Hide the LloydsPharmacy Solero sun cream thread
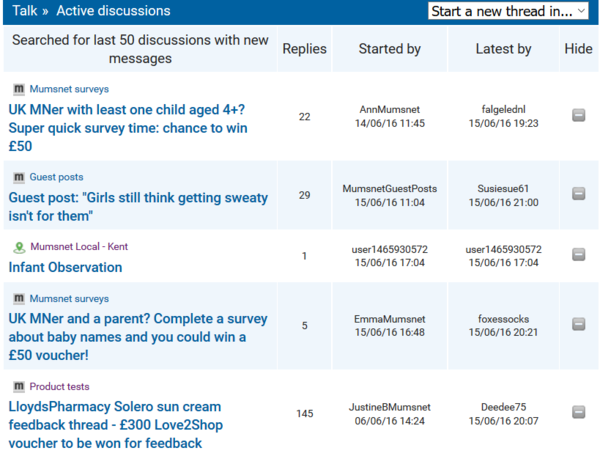 pyautogui.click(x=578, y=412)
